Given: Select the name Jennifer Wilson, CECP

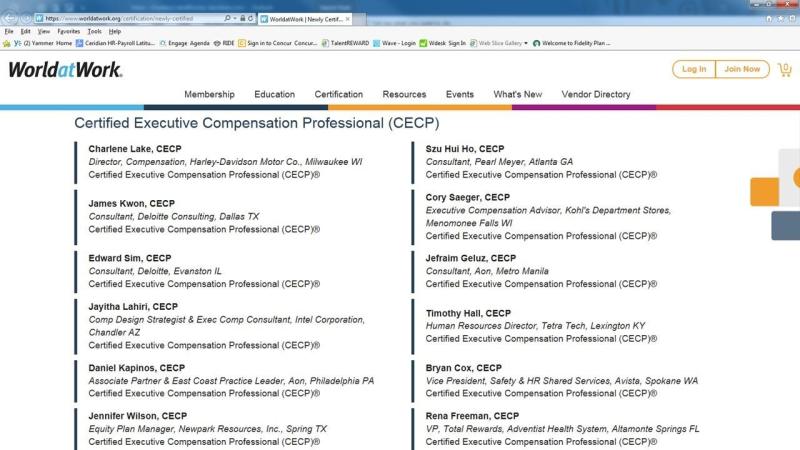Looking at the screenshot, I should (x=138, y=416).
